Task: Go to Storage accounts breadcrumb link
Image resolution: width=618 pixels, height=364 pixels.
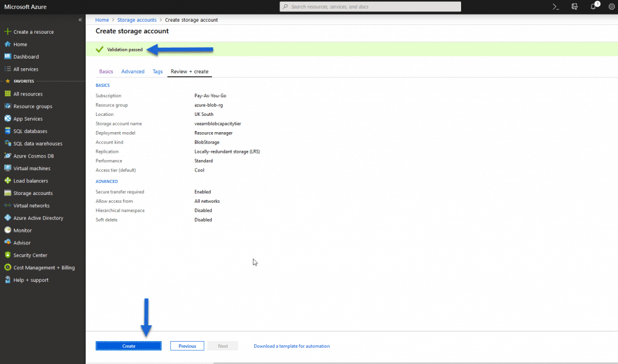Action: coord(137,20)
